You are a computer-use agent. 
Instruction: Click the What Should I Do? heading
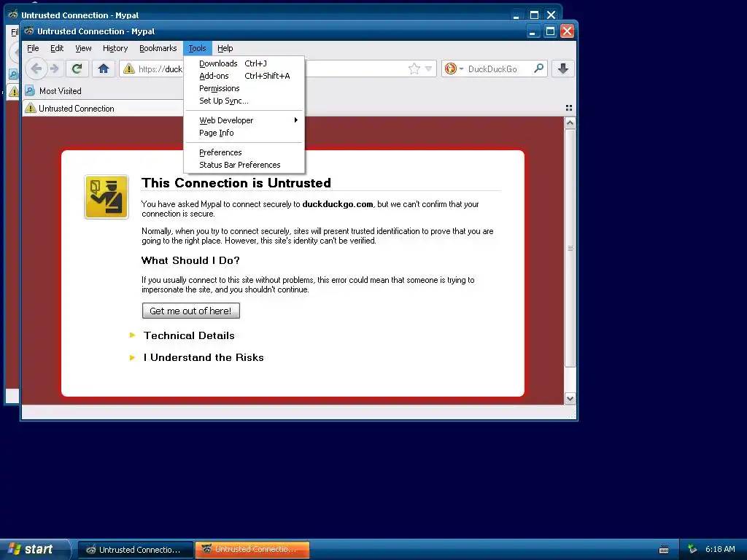point(190,260)
